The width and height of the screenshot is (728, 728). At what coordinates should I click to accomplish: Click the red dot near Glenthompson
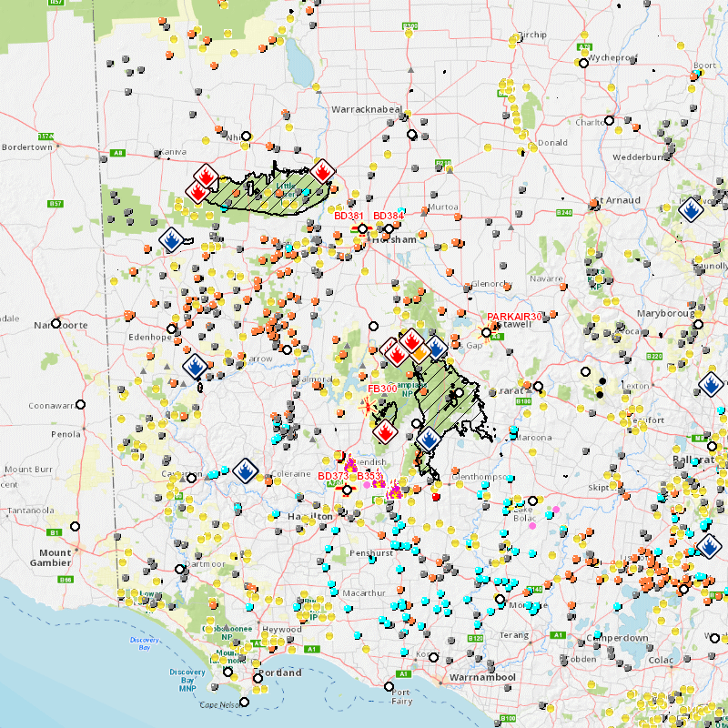click(436, 497)
